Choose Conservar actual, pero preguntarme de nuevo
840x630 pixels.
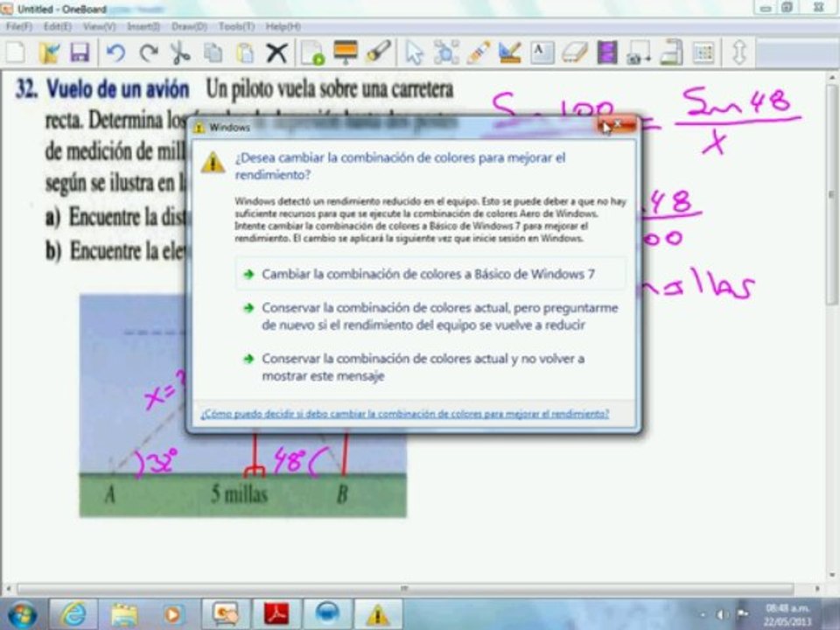[x=430, y=316]
